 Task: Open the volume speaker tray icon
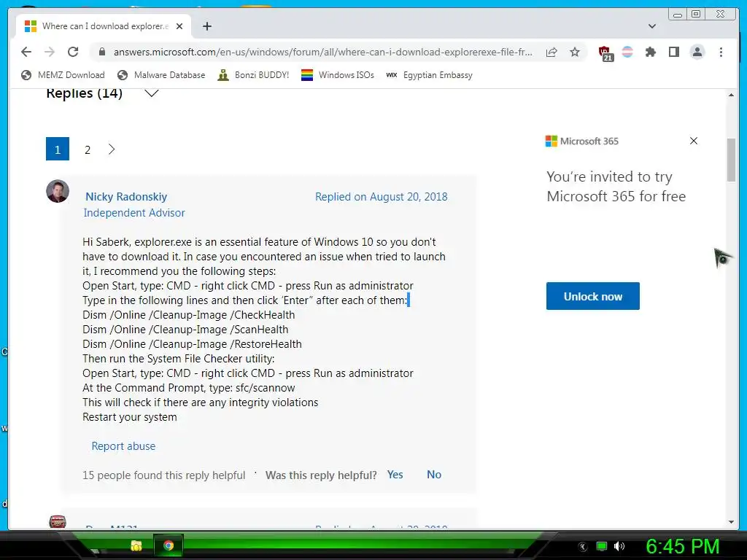tap(619, 546)
